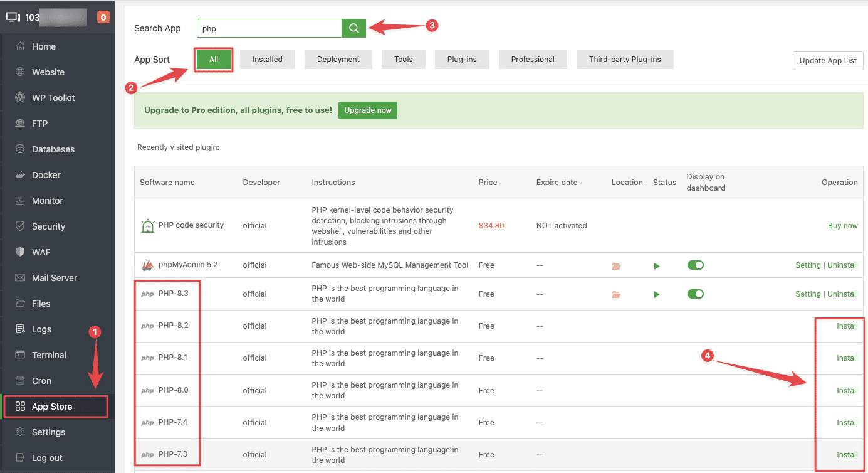
Task: Click the Databases sidebar icon
Action: click(x=20, y=149)
